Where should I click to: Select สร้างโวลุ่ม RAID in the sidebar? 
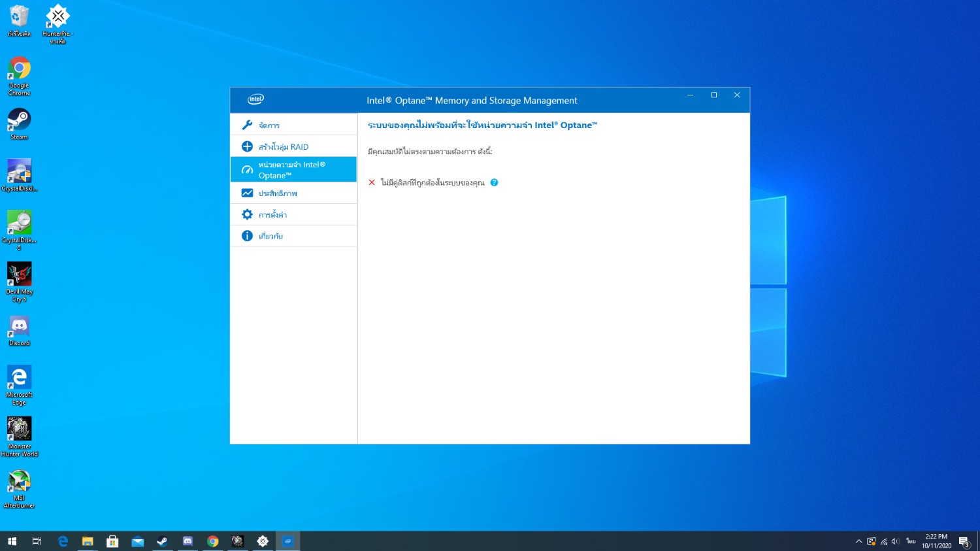pyautogui.click(x=293, y=146)
